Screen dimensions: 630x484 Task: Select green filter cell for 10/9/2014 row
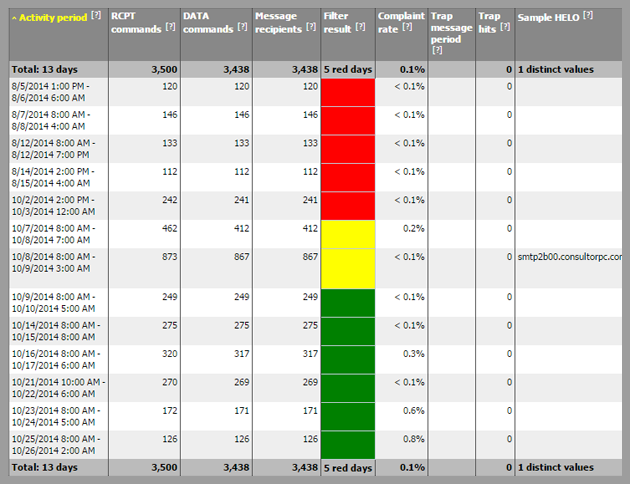pyautogui.click(x=348, y=303)
